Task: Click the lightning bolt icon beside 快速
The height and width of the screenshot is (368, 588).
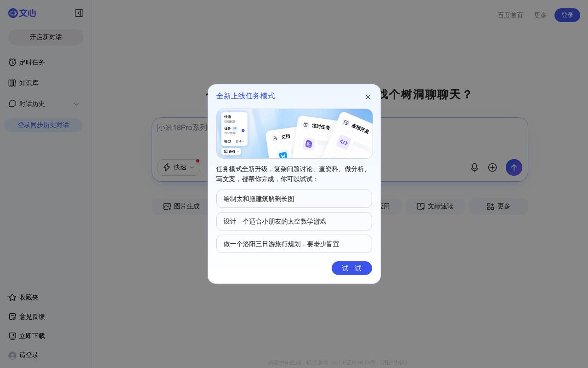Action: tap(167, 167)
